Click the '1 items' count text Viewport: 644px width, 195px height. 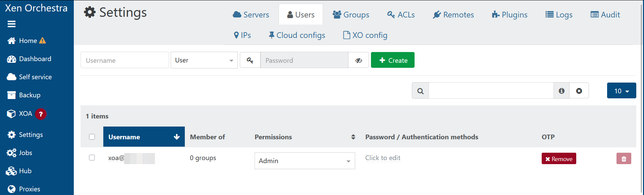pyautogui.click(x=97, y=116)
